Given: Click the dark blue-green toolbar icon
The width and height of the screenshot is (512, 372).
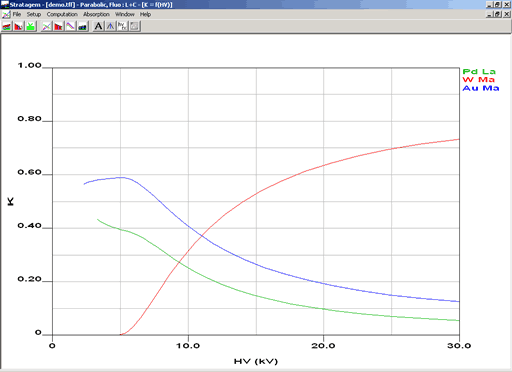Looking at the screenshot, I should click(x=83, y=26).
